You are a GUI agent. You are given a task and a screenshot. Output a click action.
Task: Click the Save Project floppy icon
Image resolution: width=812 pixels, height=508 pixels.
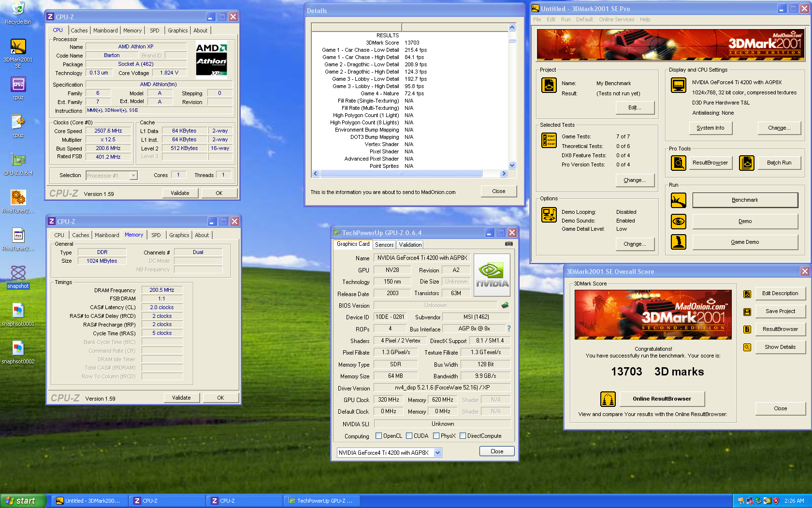tap(747, 312)
